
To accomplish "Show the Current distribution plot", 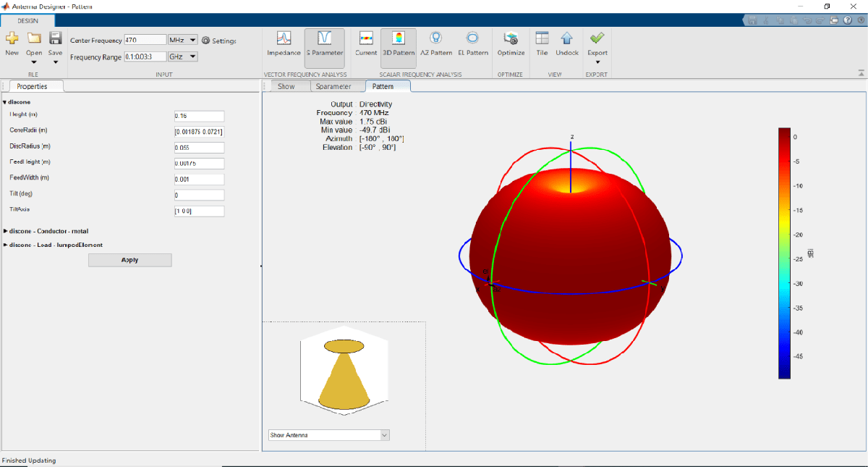I will tap(366, 43).
